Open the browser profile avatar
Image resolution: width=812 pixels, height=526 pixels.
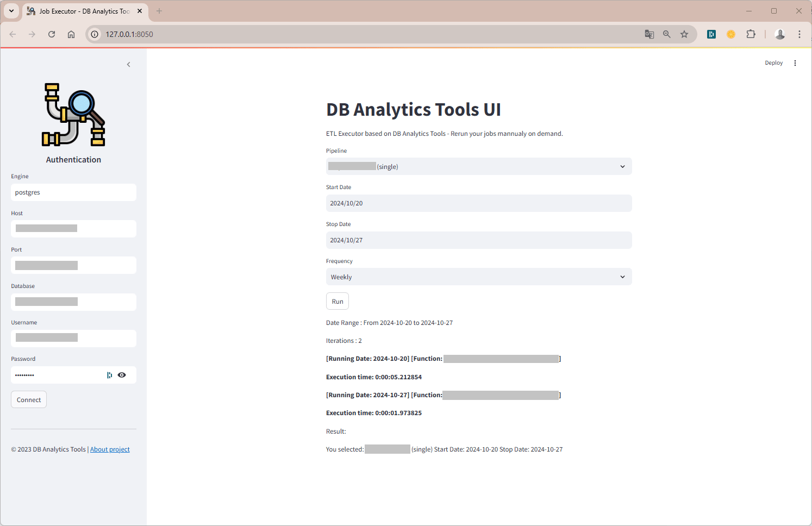780,34
